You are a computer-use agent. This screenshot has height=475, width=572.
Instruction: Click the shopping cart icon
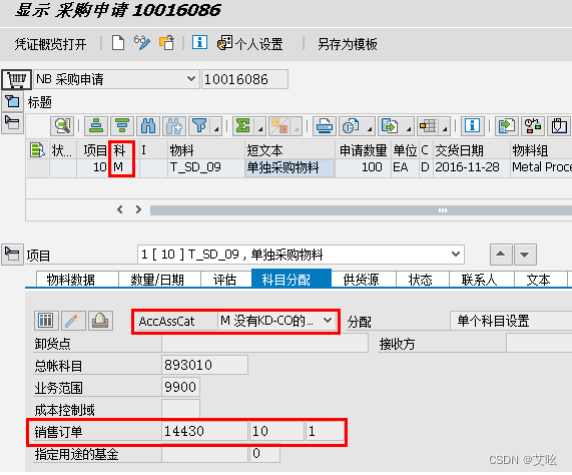click(x=17, y=79)
